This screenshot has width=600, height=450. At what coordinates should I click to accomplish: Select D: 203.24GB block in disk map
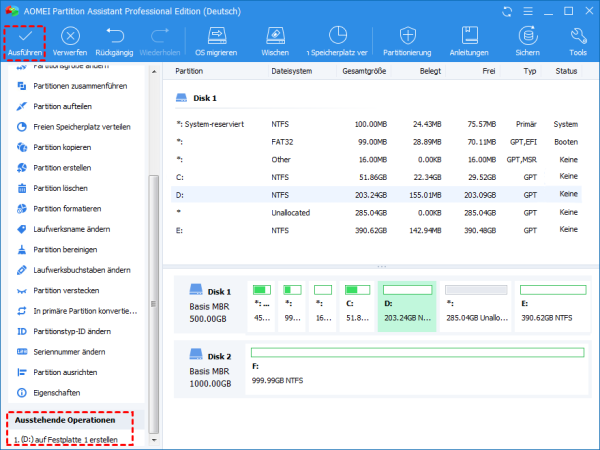(407, 306)
